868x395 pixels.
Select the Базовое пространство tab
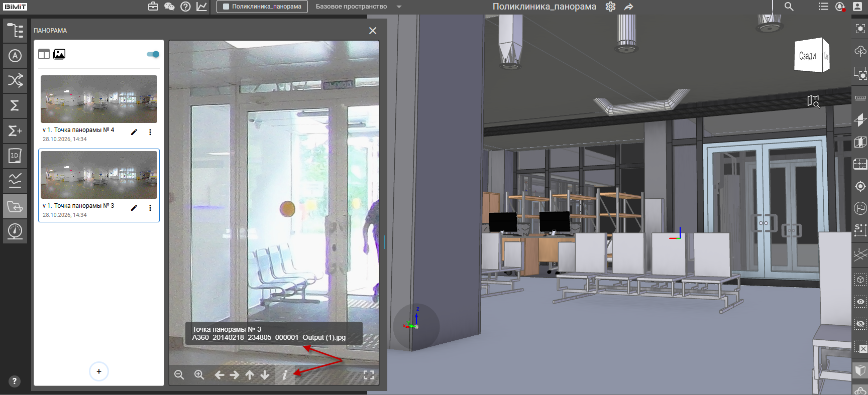point(351,7)
